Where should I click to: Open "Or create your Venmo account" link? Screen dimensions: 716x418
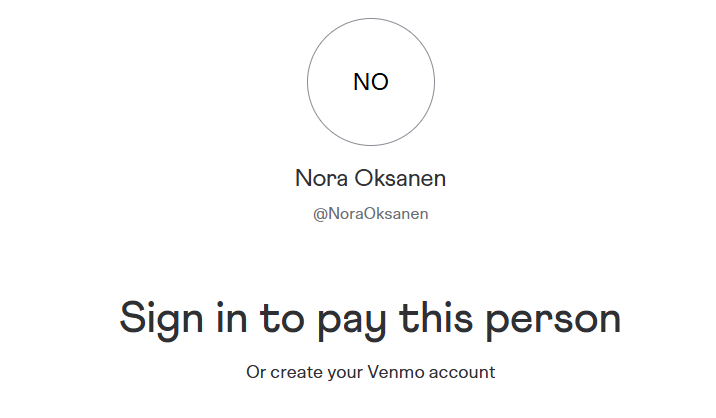click(x=370, y=372)
